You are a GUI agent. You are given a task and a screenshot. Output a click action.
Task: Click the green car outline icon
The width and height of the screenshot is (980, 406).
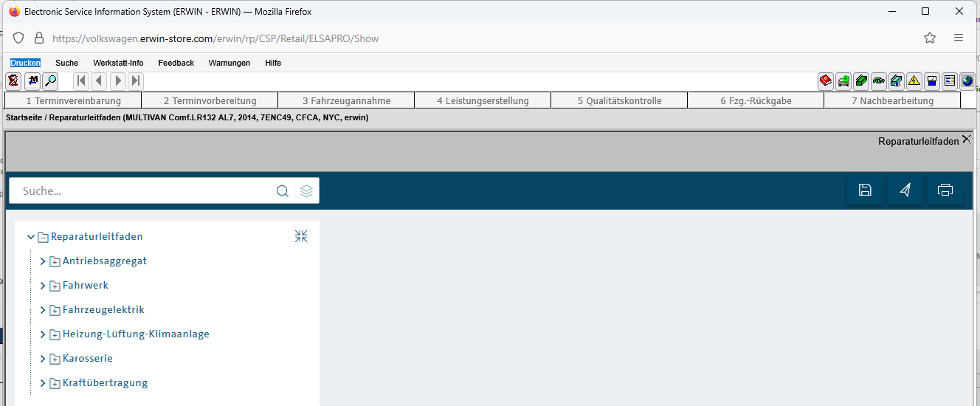click(879, 81)
